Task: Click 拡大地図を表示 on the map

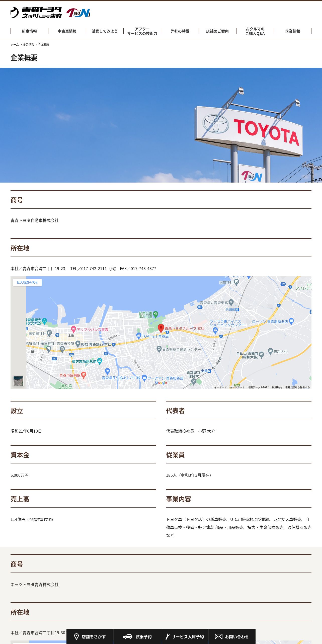Action: (27, 282)
